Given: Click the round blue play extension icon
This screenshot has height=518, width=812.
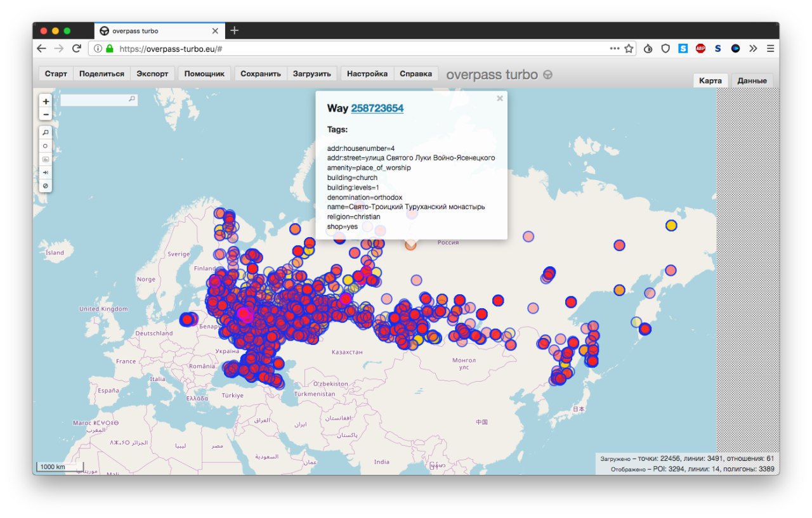Looking at the screenshot, I should click(735, 48).
